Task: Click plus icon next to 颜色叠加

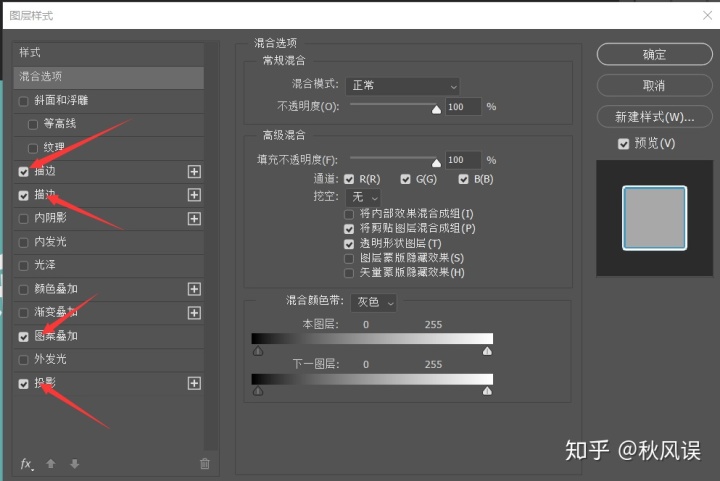Action: coord(194,289)
